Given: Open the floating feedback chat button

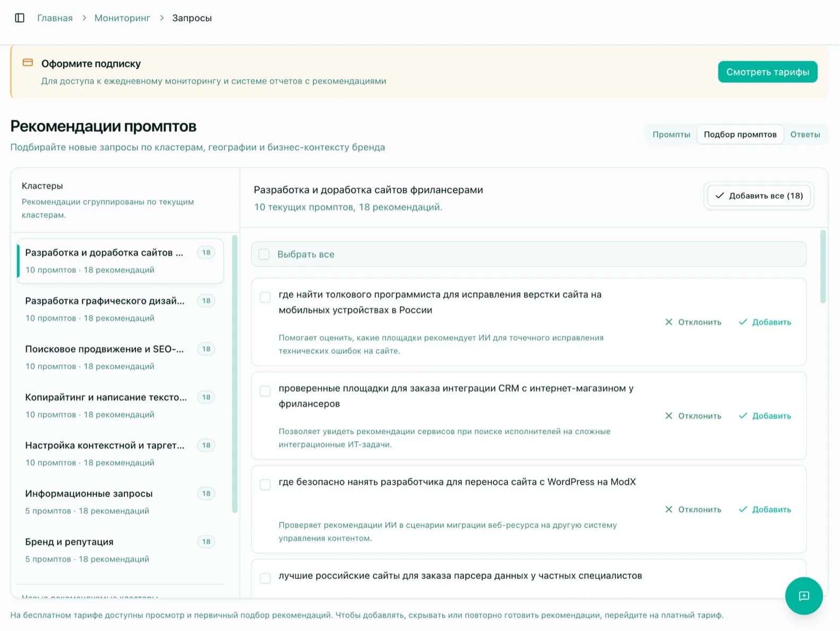Looking at the screenshot, I should 803,595.
